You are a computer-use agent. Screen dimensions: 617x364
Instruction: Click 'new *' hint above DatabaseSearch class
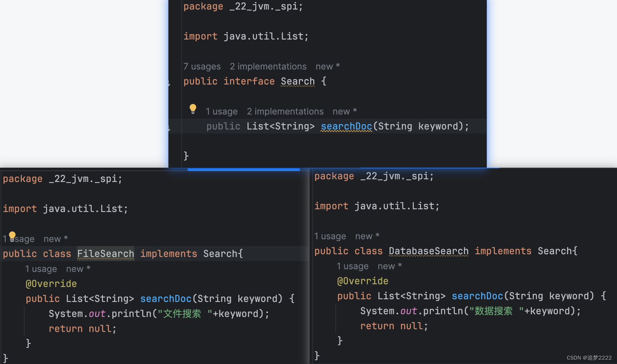pos(367,236)
